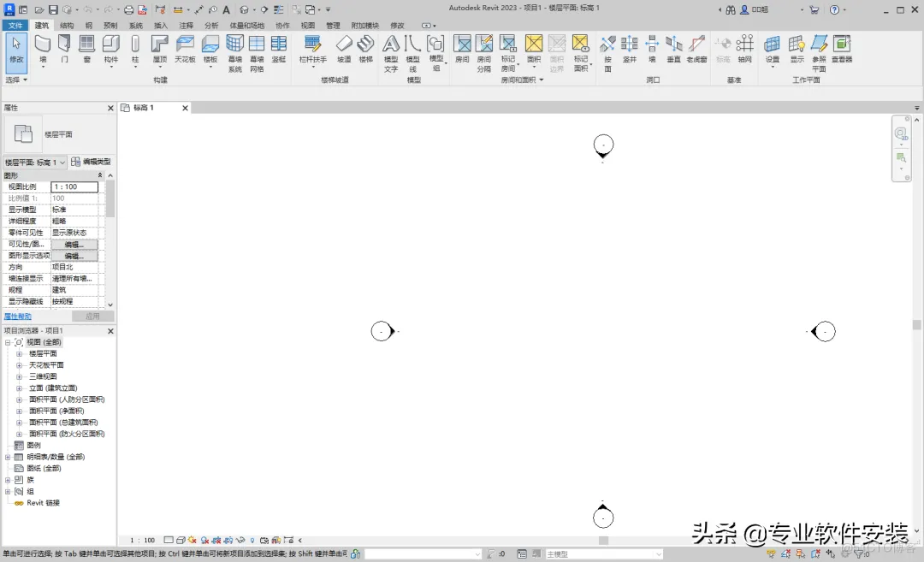Select 图纸 (全部) in project browser
Viewport: 924px width, 562px height.
pyautogui.click(x=44, y=469)
